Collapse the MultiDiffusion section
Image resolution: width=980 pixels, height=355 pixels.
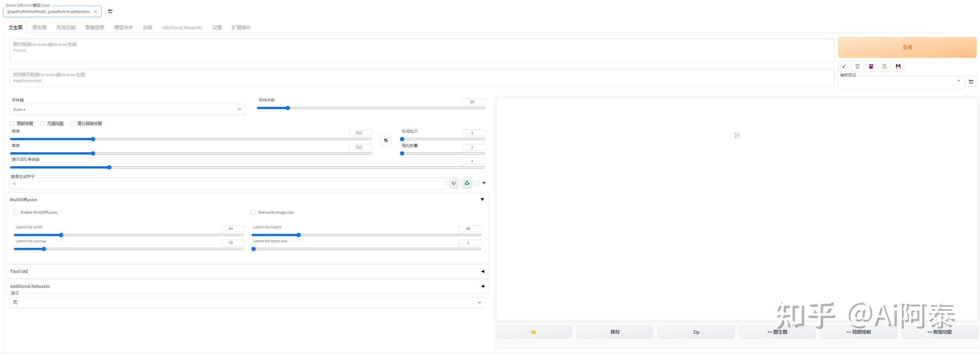[482, 199]
